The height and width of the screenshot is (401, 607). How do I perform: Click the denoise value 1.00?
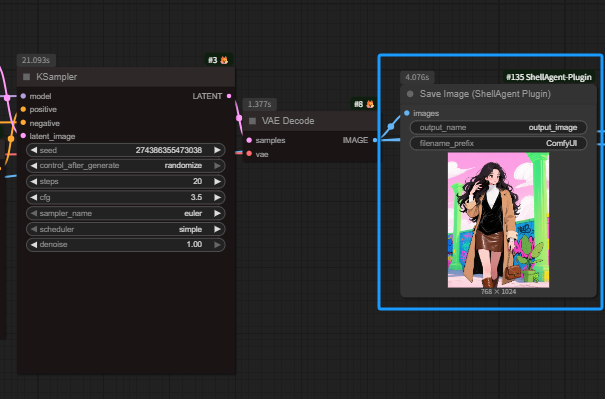coord(195,245)
